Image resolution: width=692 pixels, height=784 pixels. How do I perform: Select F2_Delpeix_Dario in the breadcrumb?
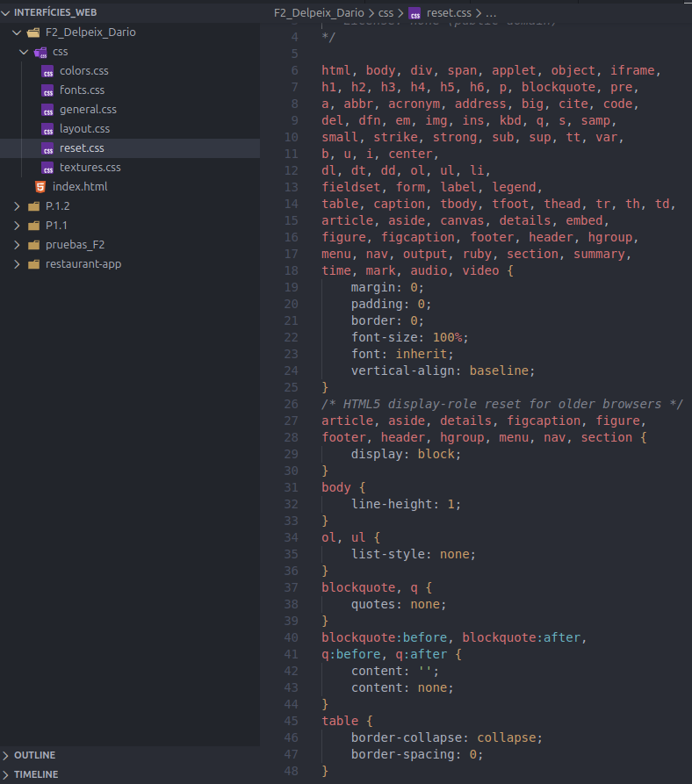pyautogui.click(x=319, y=13)
